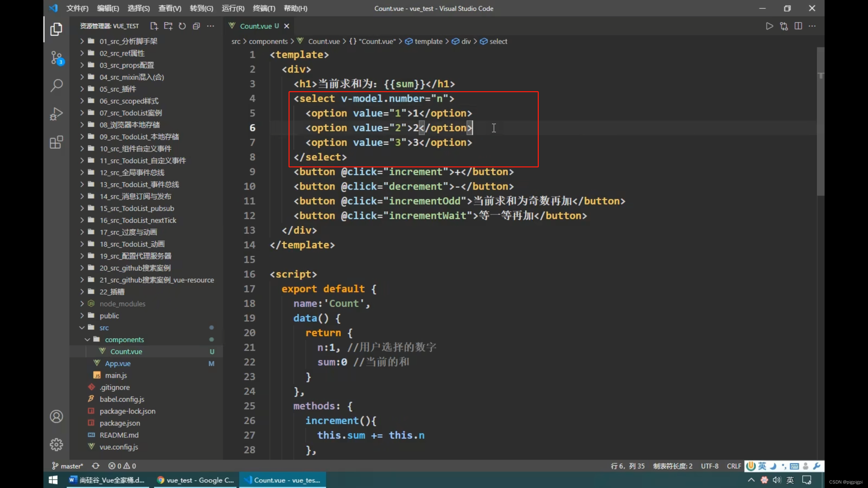Close the Count.vue editor tab
Viewport: 868px width, 488px height.
pyautogui.click(x=287, y=26)
